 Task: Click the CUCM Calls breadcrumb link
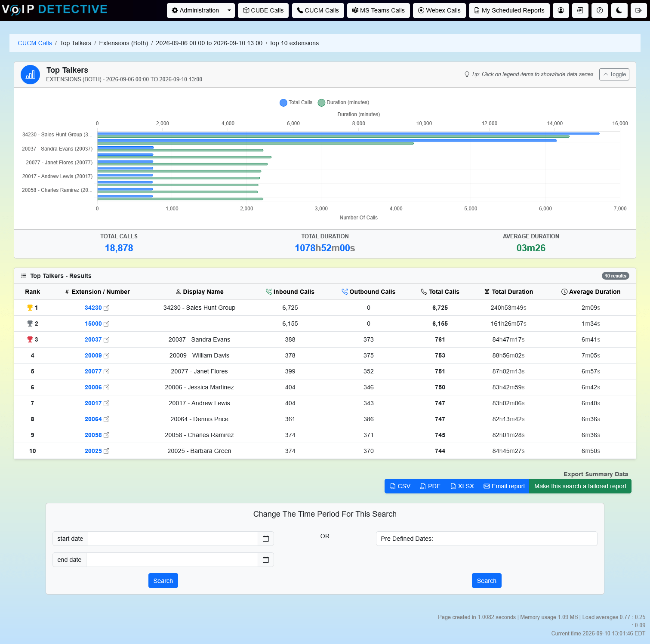point(35,43)
